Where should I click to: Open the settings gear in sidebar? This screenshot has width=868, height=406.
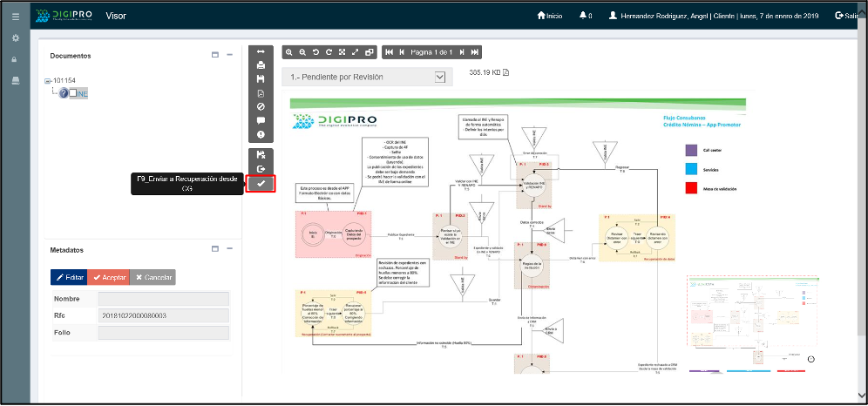click(x=15, y=38)
